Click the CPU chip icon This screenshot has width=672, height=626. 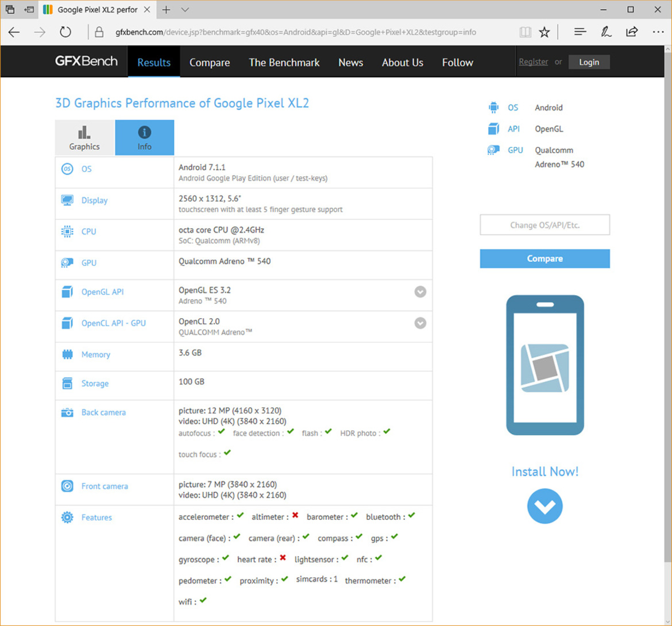(x=67, y=231)
